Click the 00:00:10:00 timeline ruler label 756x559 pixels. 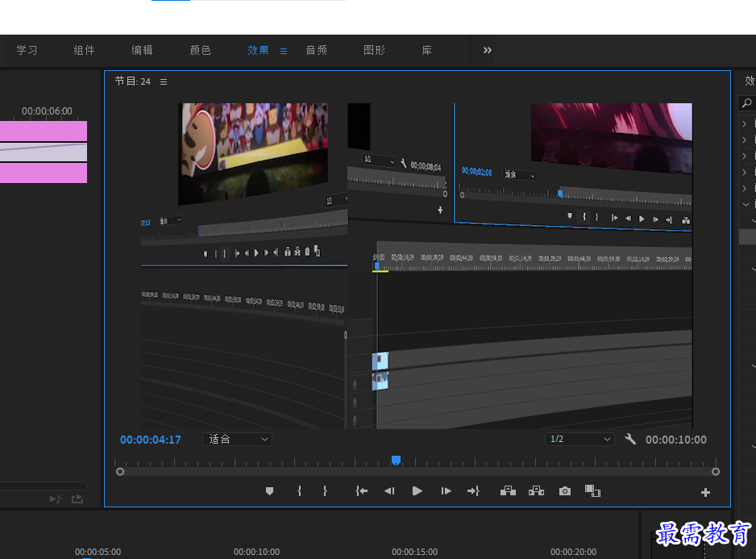pyautogui.click(x=256, y=552)
